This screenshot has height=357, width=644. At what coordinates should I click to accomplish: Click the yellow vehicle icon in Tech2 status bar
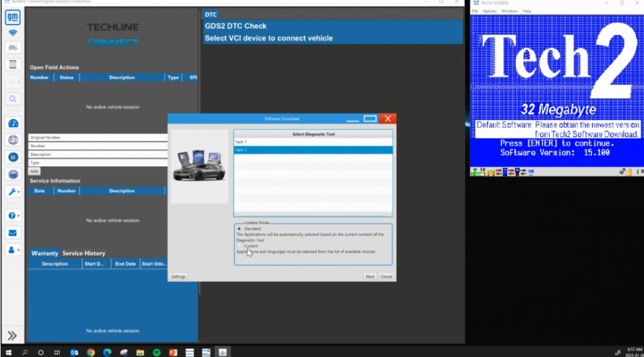491,173
